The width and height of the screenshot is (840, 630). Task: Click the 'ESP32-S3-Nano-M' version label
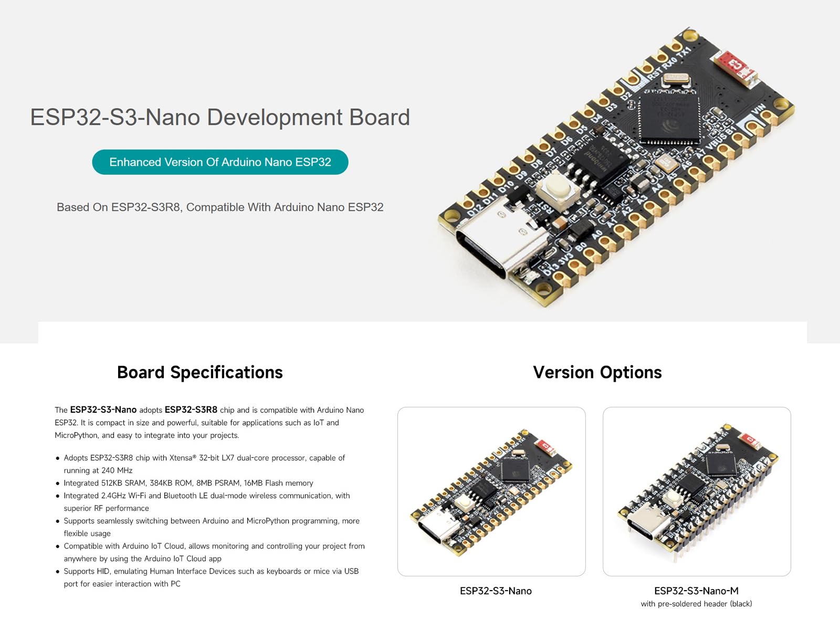tap(696, 591)
